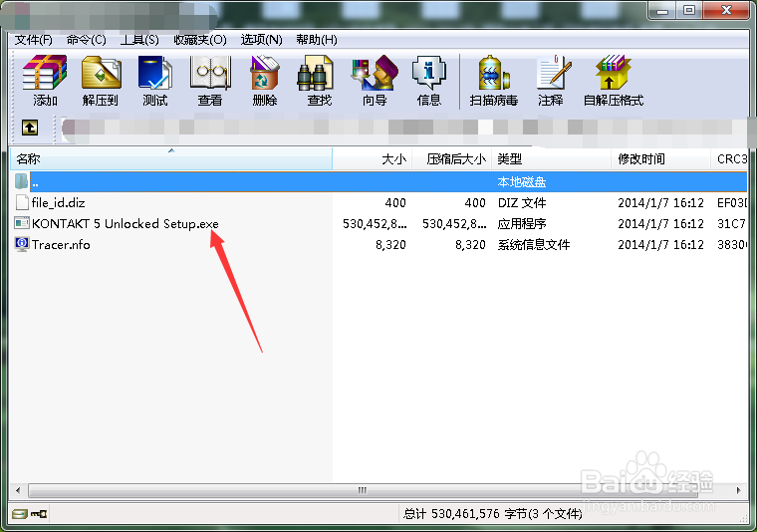757x532 pixels.
Task: Click the Add (添加) toolbar icon
Action: click(45, 73)
